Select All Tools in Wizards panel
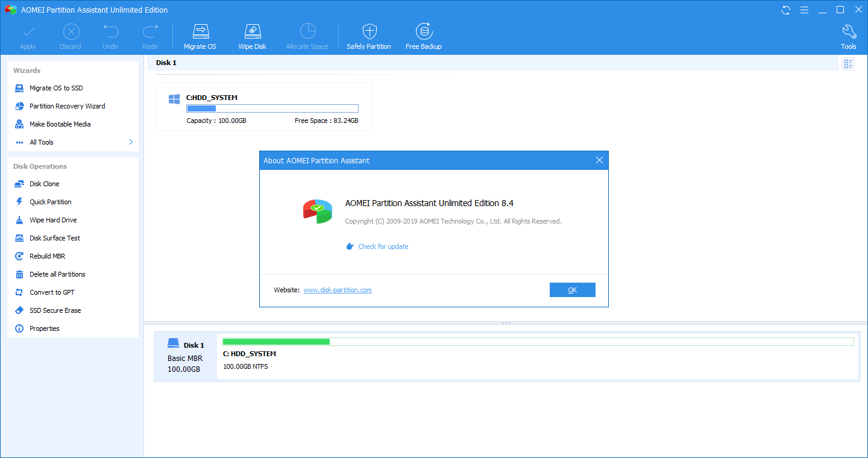Image resolution: width=868 pixels, height=458 pixels. (41, 142)
